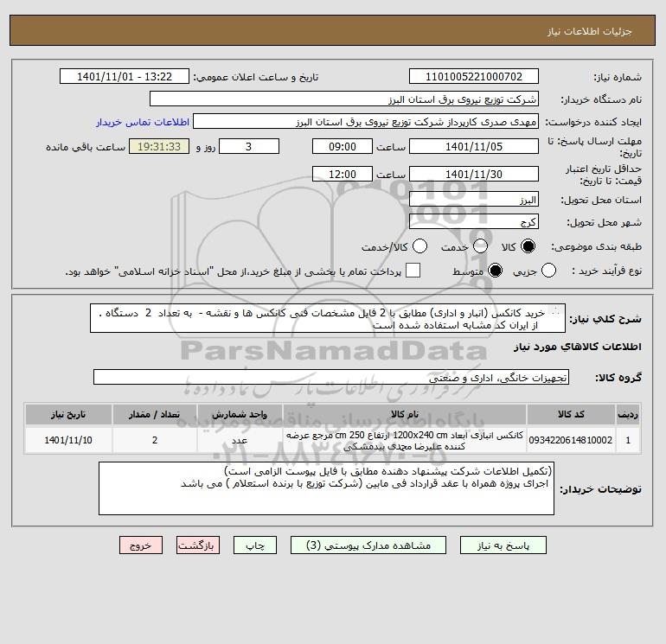Click the delivery city field کرج
Image resolution: width=666 pixels, height=644 pixels.
pyautogui.click(x=474, y=222)
